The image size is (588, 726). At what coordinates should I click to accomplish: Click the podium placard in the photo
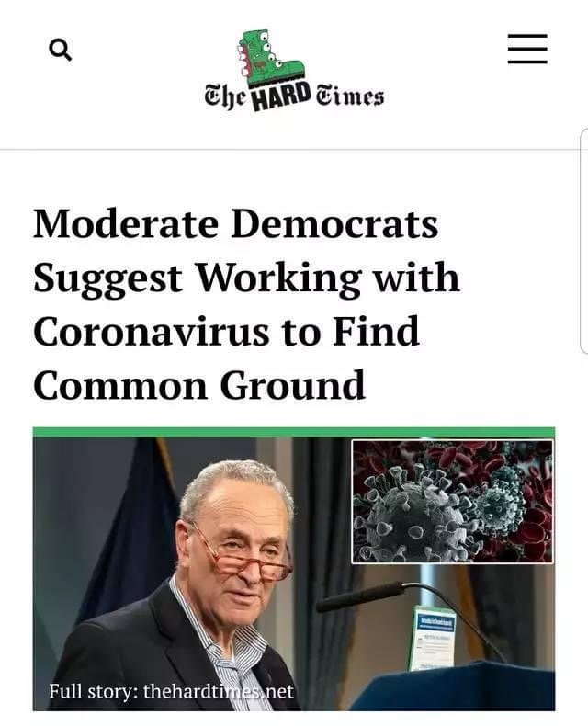[x=434, y=638]
